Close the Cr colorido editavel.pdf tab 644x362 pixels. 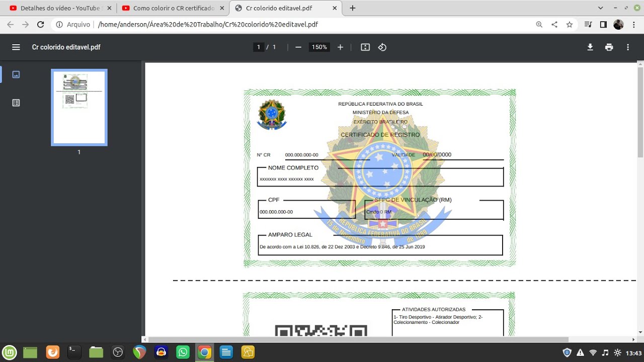[x=335, y=8]
